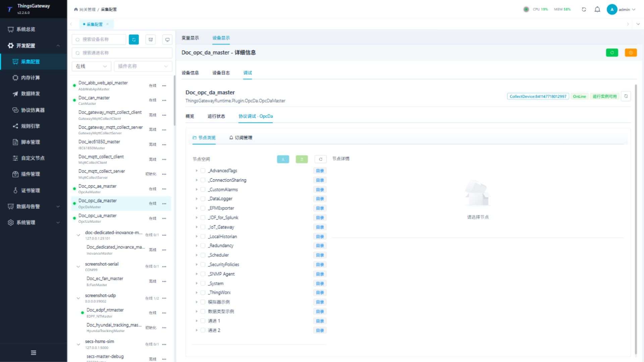Check the _CustomAlarms node checkbox
The height and width of the screenshot is (362, 644).
pos(203,189)
